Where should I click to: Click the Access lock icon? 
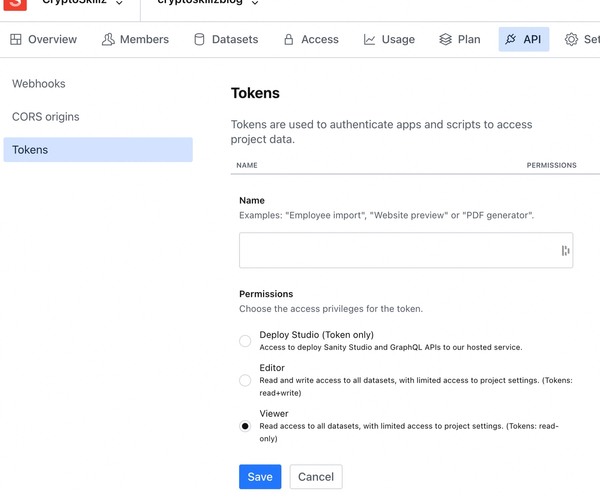[x=289, y=40]
